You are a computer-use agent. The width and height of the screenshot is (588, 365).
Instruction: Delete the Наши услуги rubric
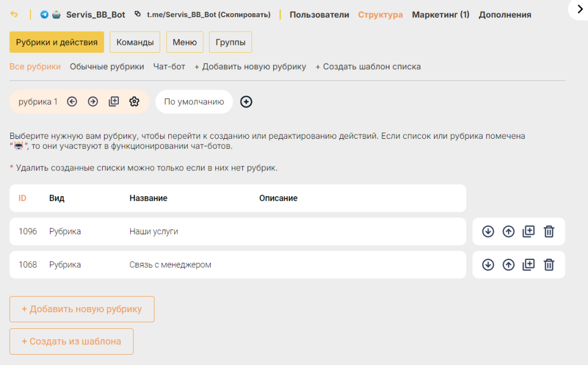click(x=549, y=231)
